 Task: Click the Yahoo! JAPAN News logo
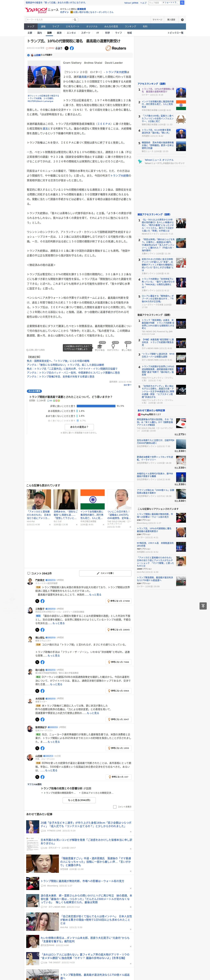42,10
